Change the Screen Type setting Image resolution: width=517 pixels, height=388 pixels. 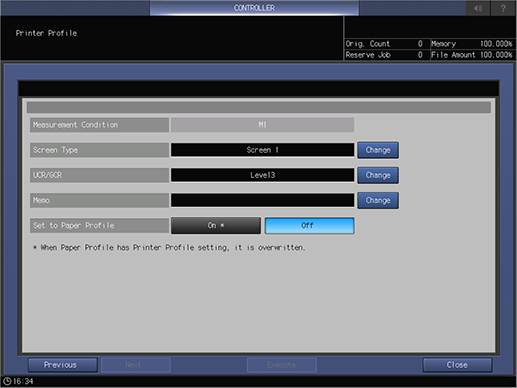pos(378,150)
